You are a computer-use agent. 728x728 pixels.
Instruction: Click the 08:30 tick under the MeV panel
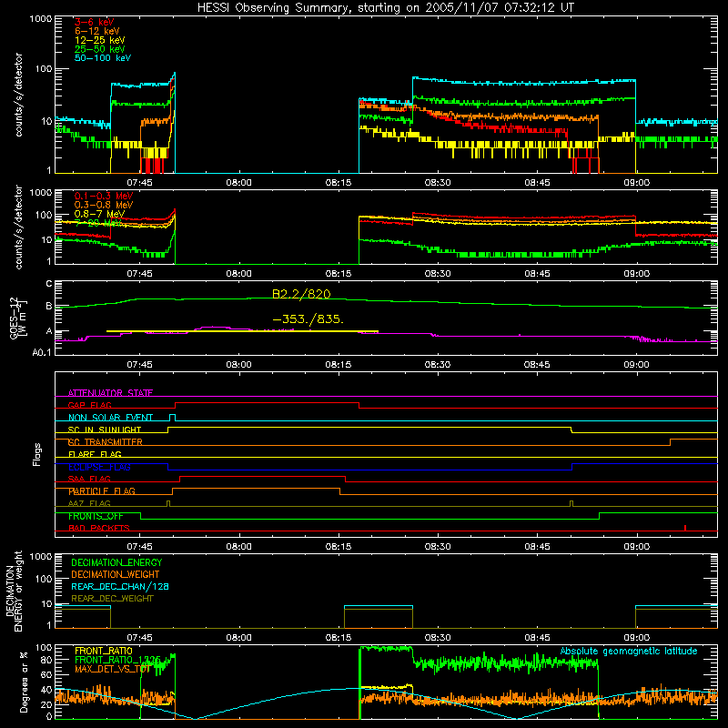[438, 274]
